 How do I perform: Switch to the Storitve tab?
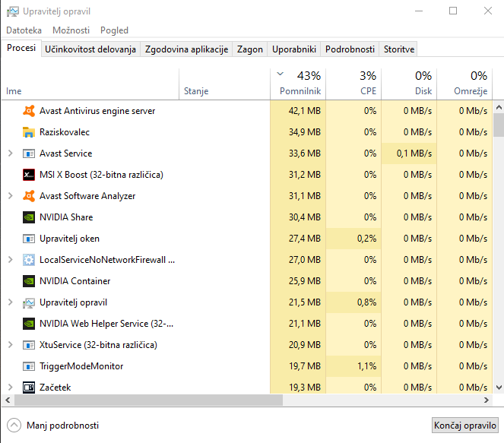pyautogui.click(x=399, y=49)
